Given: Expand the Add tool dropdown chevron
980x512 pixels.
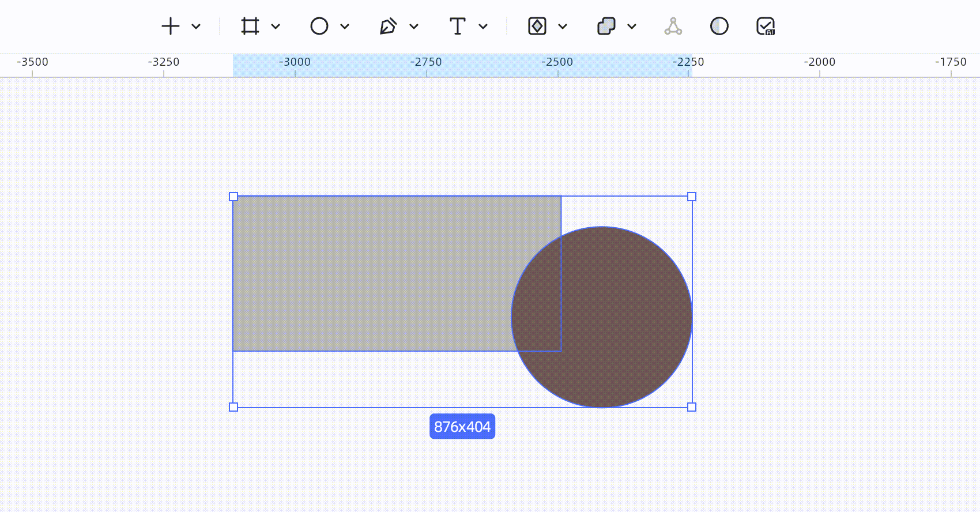Looking at the screenshot, I should pyautogui.click(x=196, y=26).
